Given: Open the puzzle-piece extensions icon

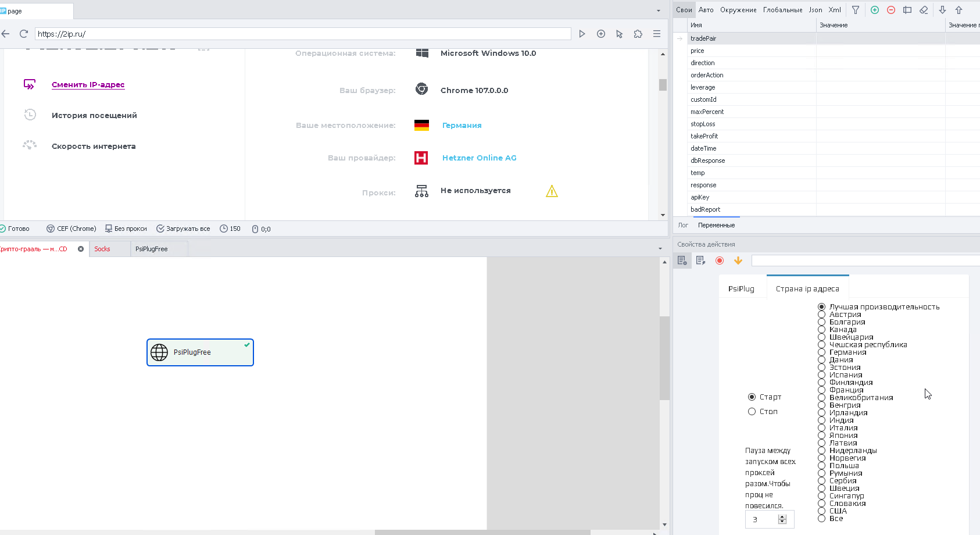Looking at the screenshot, I should [x=638, y=34].
